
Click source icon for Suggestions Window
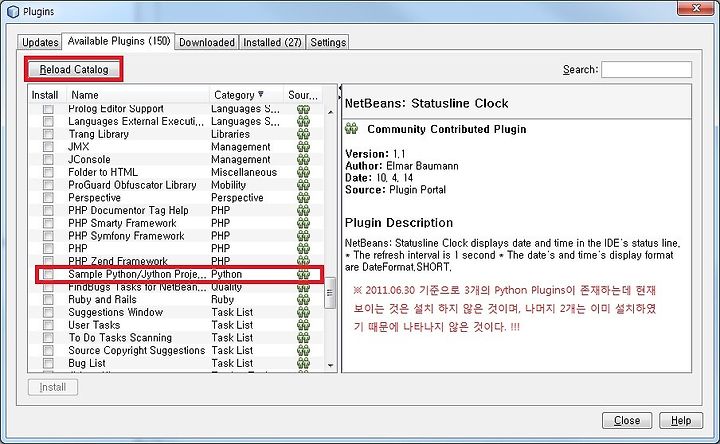pyautogui.click(x=304, y=312)
